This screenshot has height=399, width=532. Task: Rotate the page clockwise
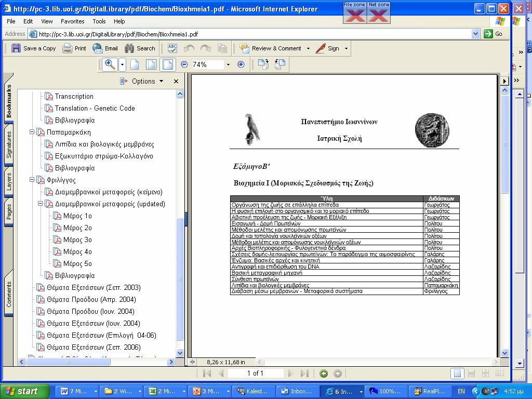(x=263, y=64)
